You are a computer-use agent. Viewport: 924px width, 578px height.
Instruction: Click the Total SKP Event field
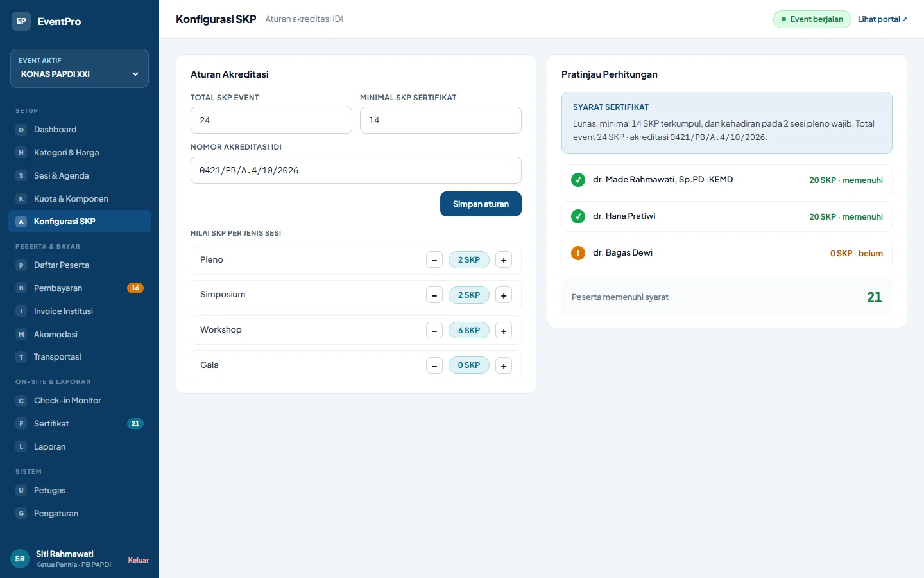coord(271,120)
